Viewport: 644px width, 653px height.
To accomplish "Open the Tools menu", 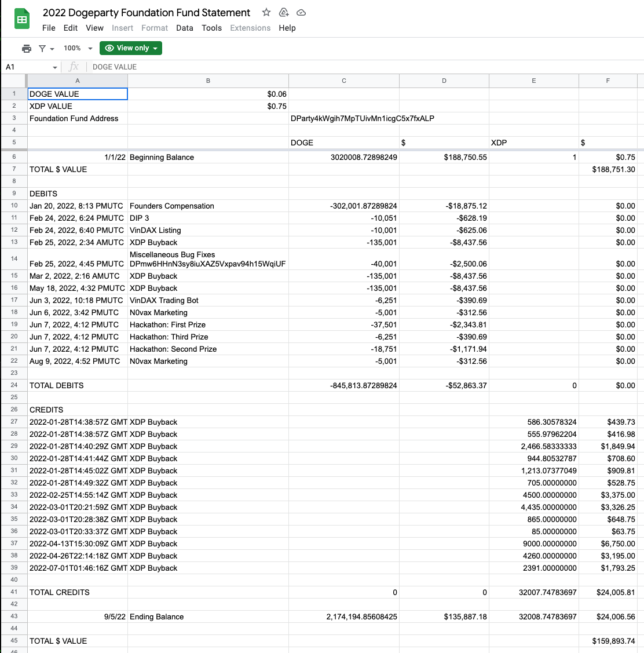I will pos(211,28).
